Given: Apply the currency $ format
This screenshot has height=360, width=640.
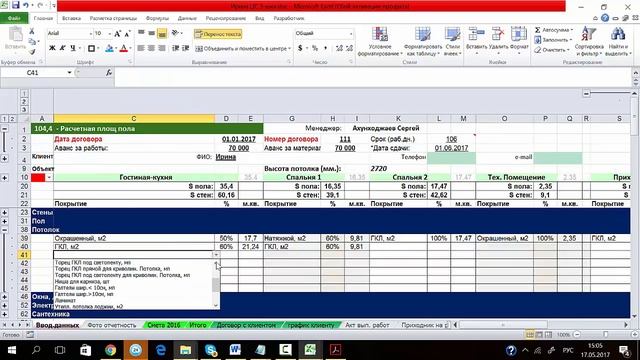Looking at the screenshot, I should tap(300, 48).
